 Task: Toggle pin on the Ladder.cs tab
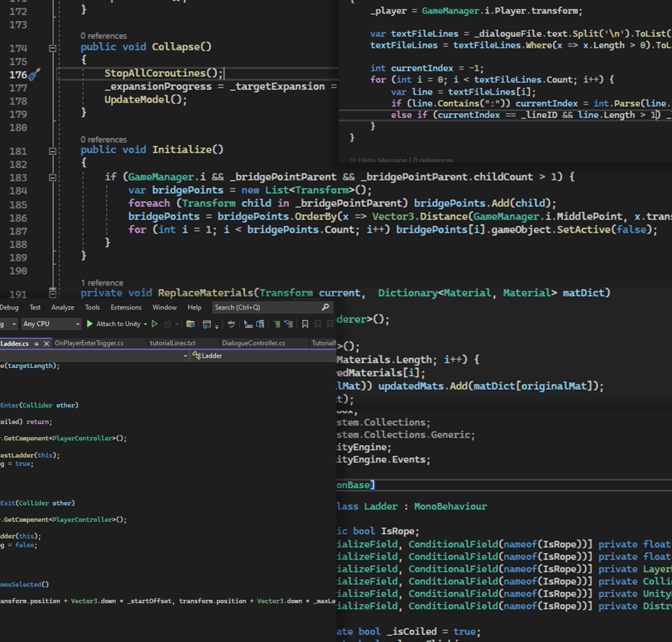pos(37,344)
